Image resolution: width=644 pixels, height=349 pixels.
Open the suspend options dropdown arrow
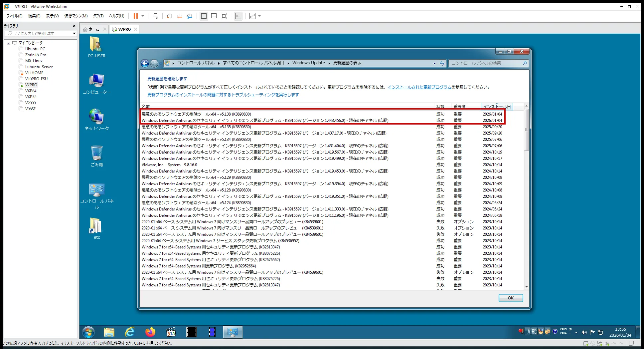(x=142, y=16)
